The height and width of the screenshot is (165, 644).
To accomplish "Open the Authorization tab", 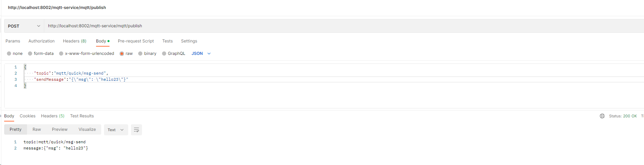I will pyautogui.click(x=41, y=41).
